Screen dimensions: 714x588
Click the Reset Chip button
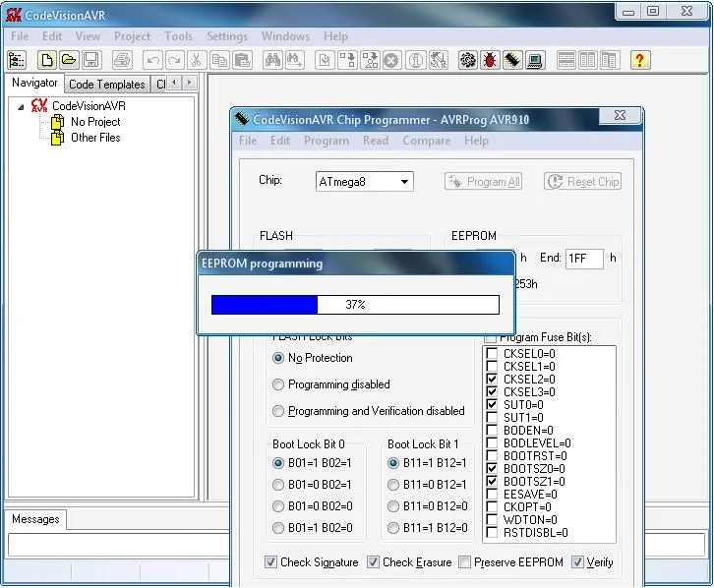(x=583, y=182)
